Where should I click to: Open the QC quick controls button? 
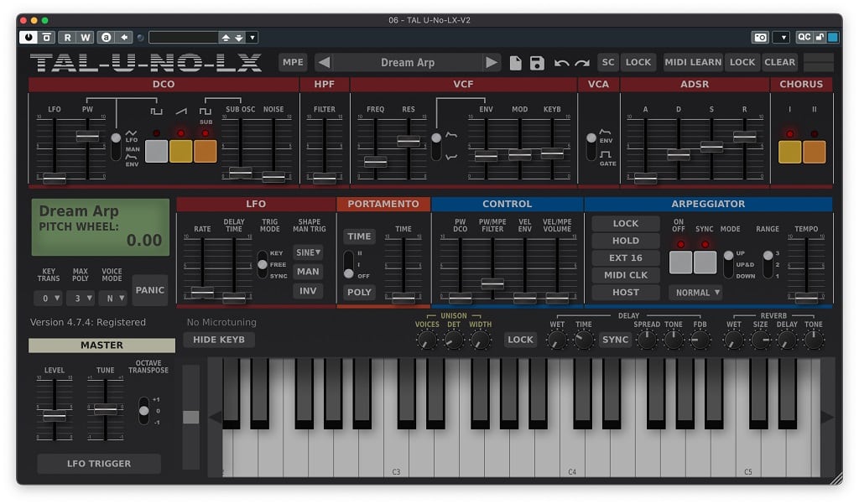(804, 37)
